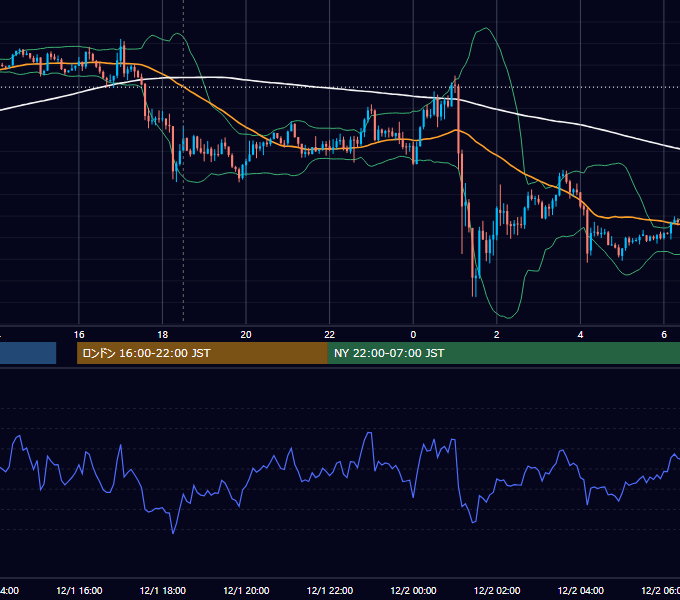680x600 pixels.
Task: Click the '12/2 04:00' bottom axis label
Action: (581, 590)
